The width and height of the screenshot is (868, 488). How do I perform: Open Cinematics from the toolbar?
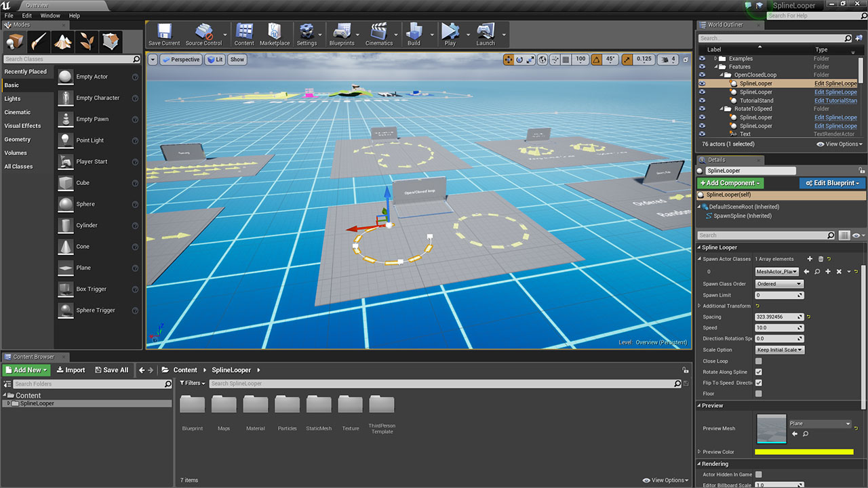378,34
